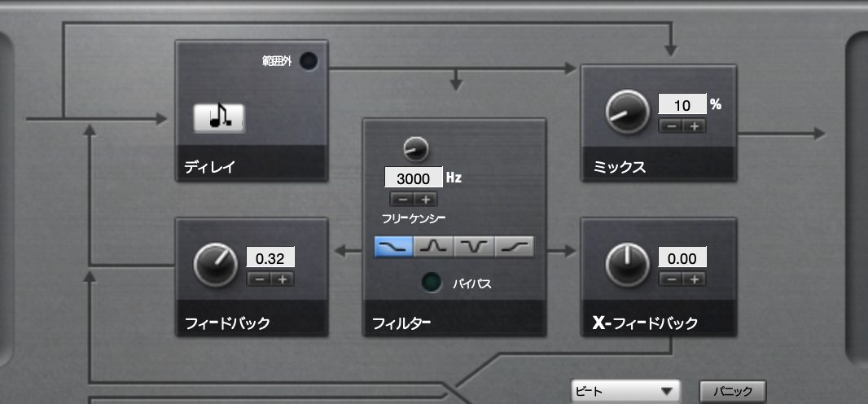Increase フィードバック with plus button
Screen dimensions: 868x404
pos(283,279)
